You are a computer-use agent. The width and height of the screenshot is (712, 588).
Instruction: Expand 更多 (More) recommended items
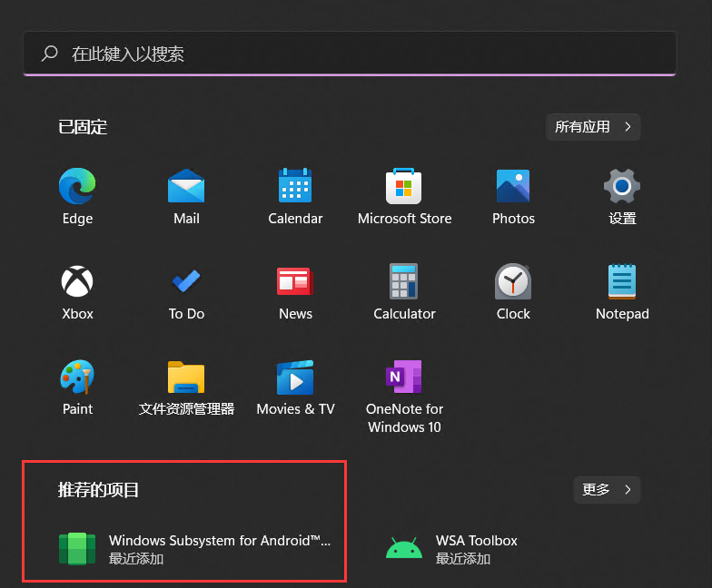coord(606,490)
